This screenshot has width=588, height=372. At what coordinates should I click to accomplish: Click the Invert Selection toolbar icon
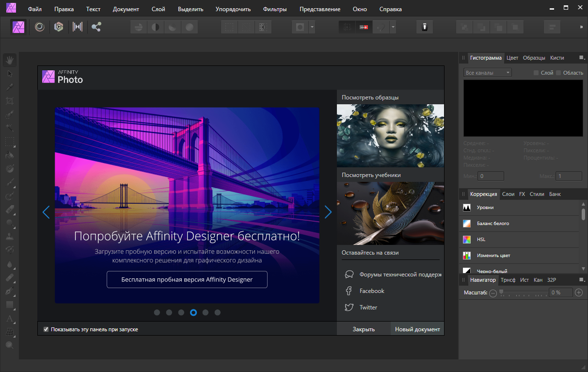262,27
